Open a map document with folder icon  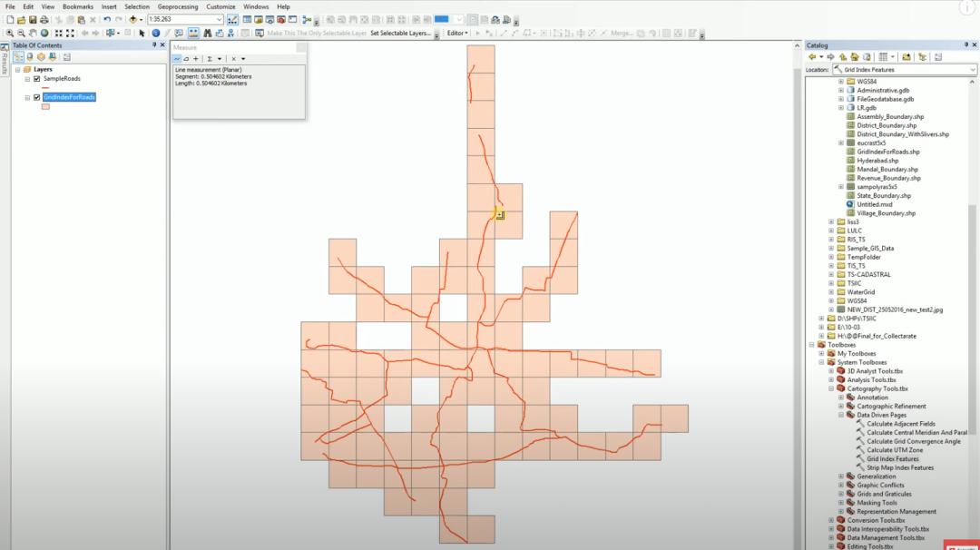point(21,20)
